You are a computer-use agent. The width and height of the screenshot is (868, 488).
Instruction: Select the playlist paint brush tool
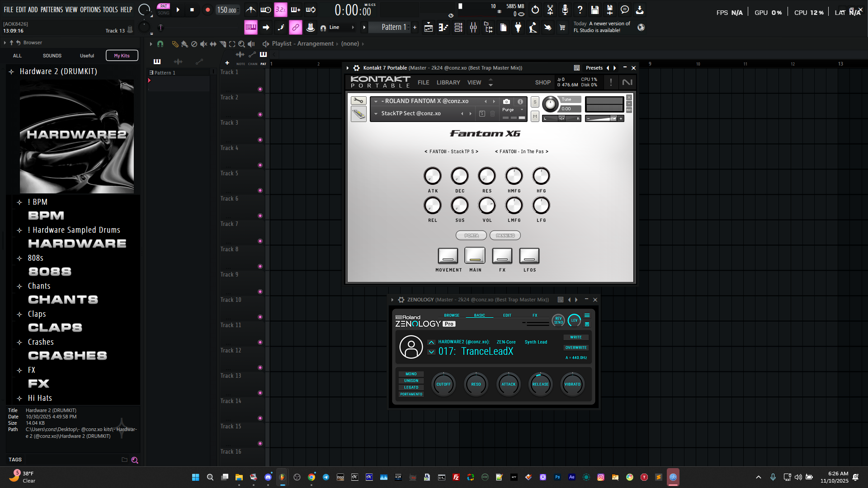click(184, 44)
